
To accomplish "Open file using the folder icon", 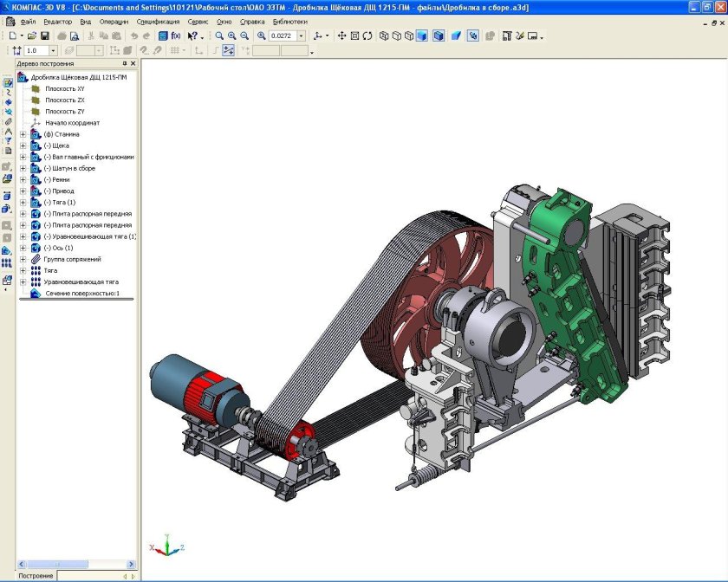I will [32, 36].
